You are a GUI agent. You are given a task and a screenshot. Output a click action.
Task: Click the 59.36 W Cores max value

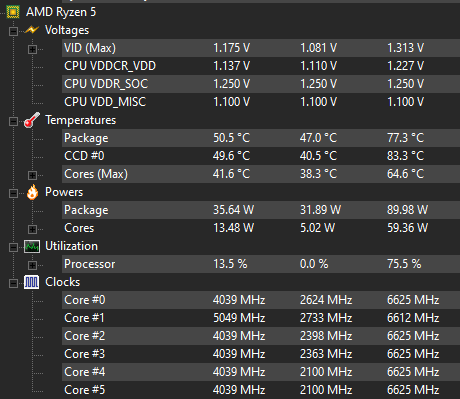[x=407, y=228]
